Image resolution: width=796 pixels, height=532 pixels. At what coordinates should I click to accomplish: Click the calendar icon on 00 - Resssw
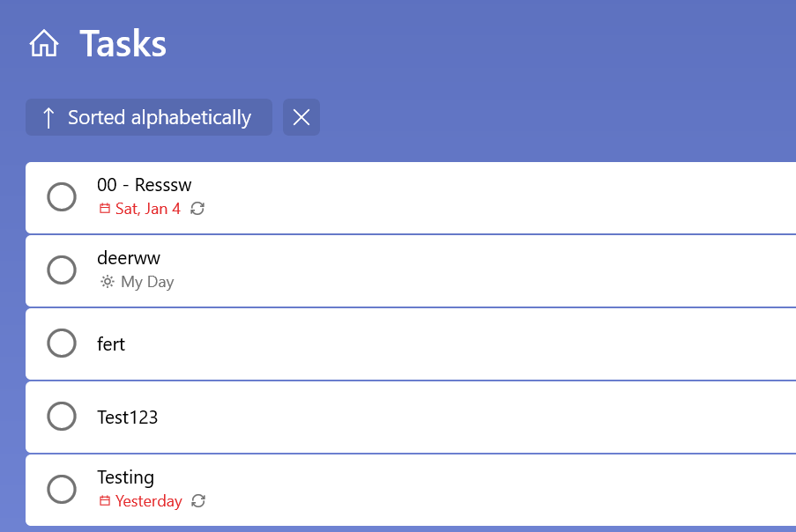[x=105, y=209]
